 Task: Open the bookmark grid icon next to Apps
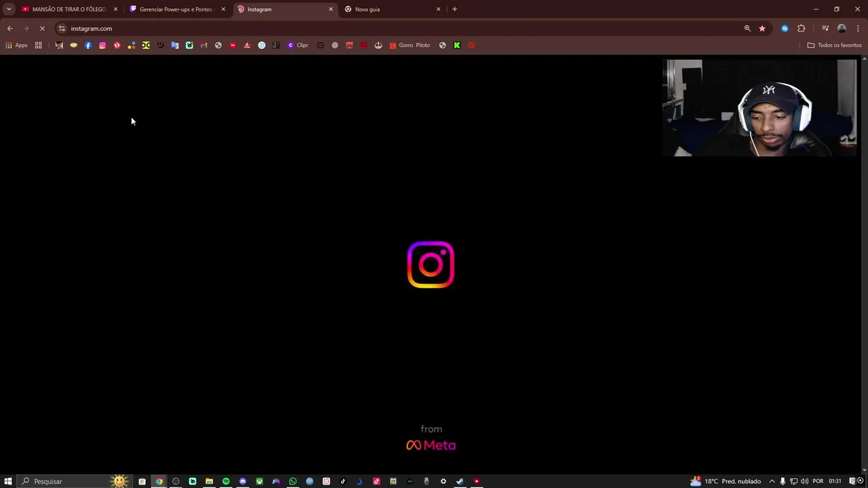pos(39,45)
